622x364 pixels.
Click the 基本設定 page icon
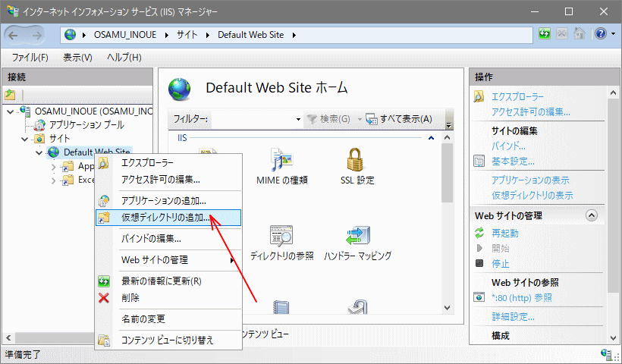pyautogui.click(x=479, y=162)
